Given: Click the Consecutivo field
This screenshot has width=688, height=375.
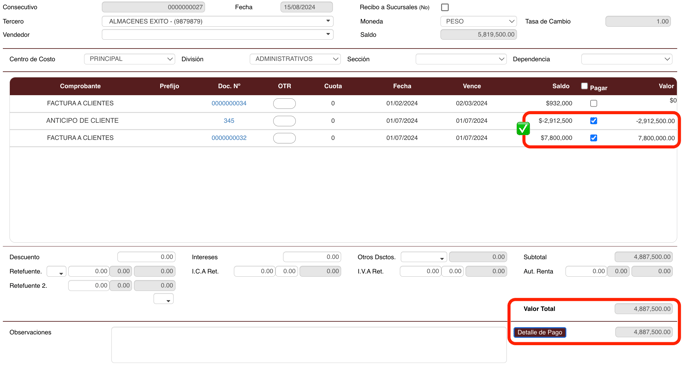Looking at the screenshot, I should 153,7.
